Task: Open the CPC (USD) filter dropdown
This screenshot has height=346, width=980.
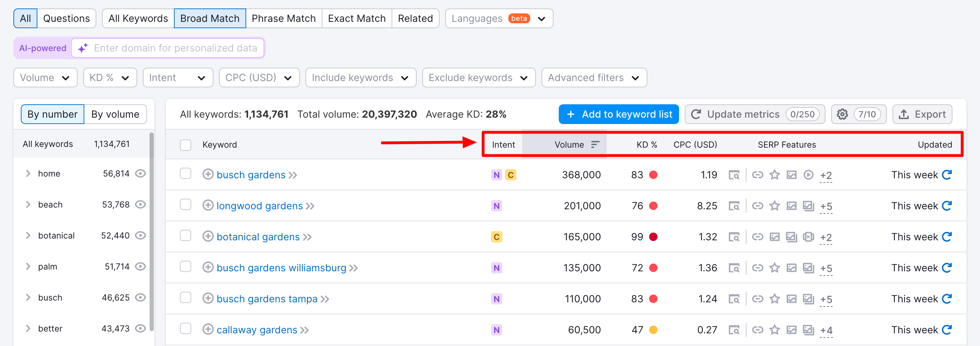Action: coord(259,78)
